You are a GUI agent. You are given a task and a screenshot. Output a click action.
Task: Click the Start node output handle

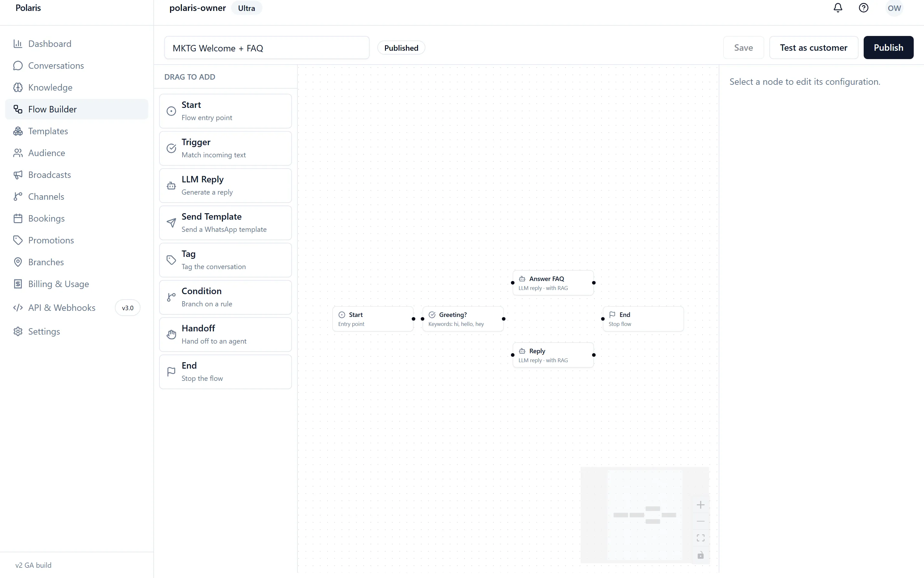[413, 319]
